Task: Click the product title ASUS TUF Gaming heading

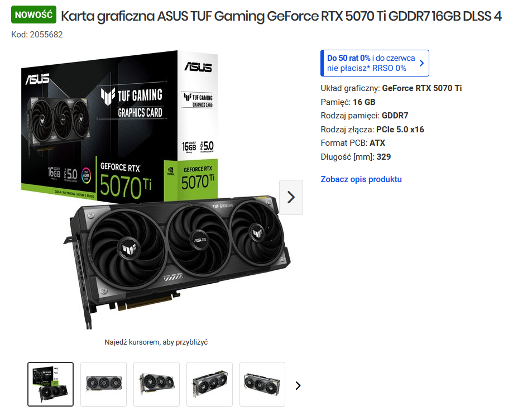Action: coord(281,16)
